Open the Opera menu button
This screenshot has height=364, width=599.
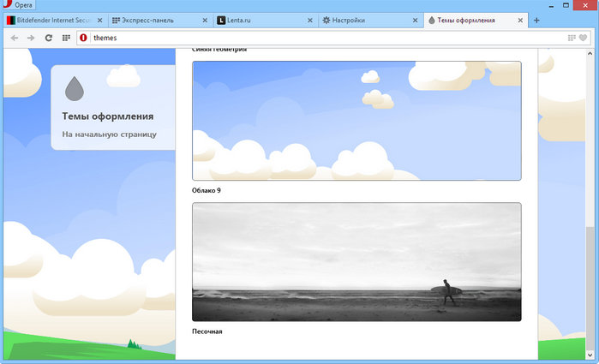pyautogui.click(x=18, y=5)
